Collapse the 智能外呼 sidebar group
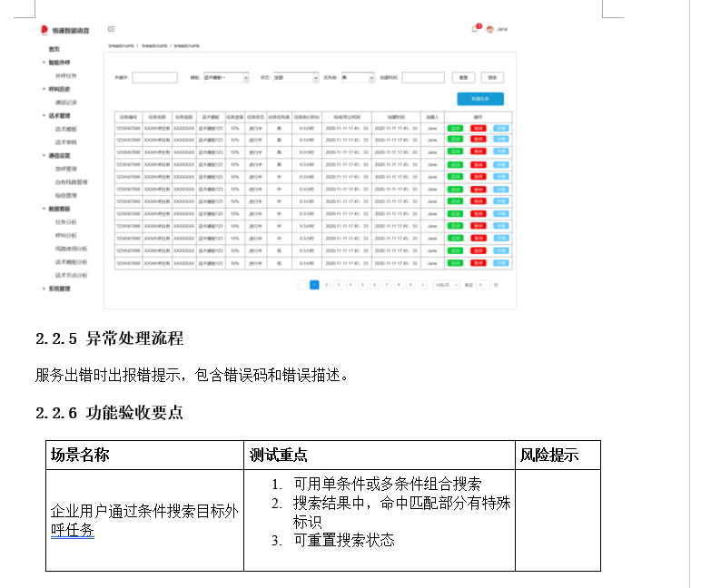The height and width of the screenshot is (588, 701). tap(44, 62)
